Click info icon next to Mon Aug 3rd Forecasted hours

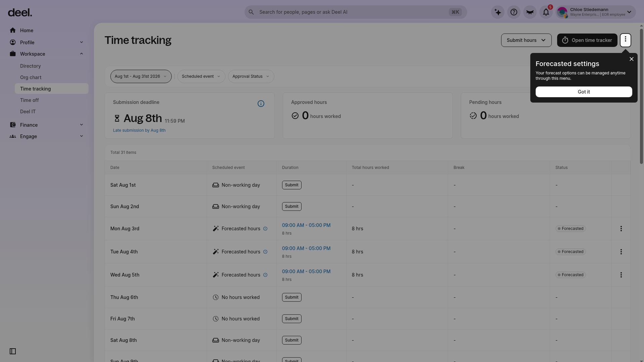pyautogui.click(x=265, y=229)
